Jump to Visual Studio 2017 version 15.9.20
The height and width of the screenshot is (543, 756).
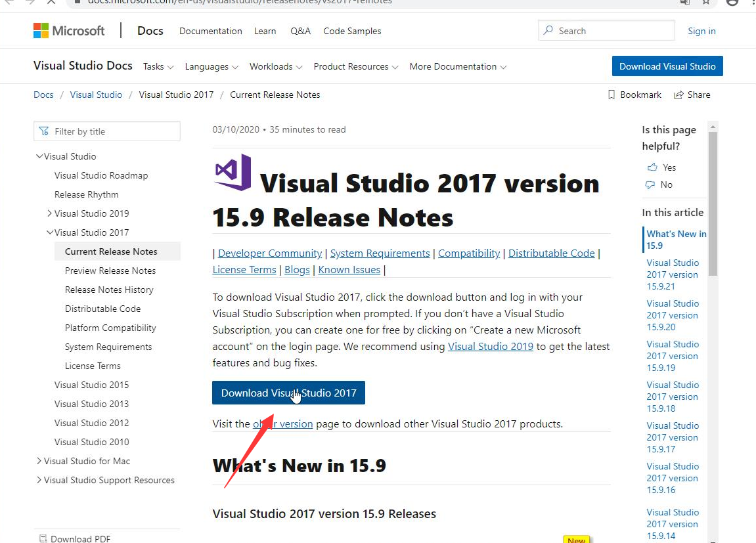673,315
